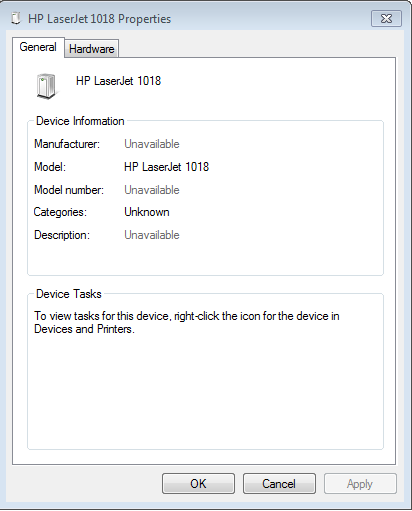Click the printer device icon beside the name
Screen dimensions: 412x511
(x=46, y=86)
